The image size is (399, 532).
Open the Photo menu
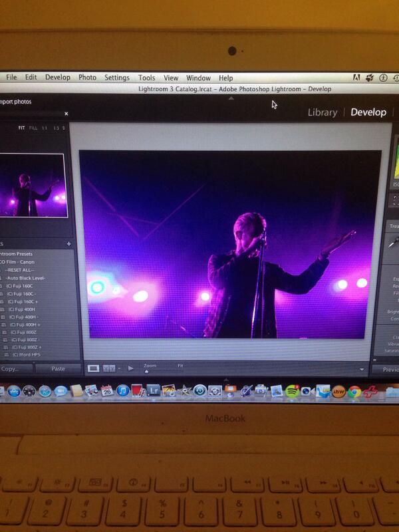click(87, 78)
